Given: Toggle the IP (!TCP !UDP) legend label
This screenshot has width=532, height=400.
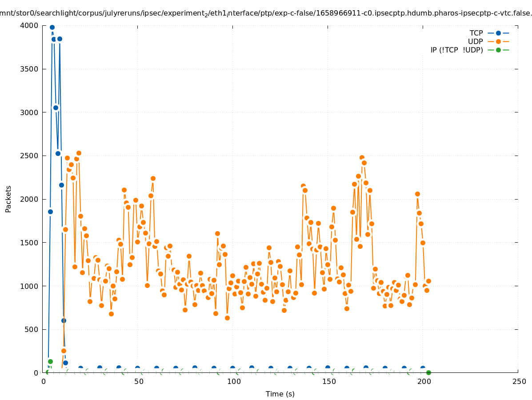Looking at the screenshot, I should click(456, 50).
